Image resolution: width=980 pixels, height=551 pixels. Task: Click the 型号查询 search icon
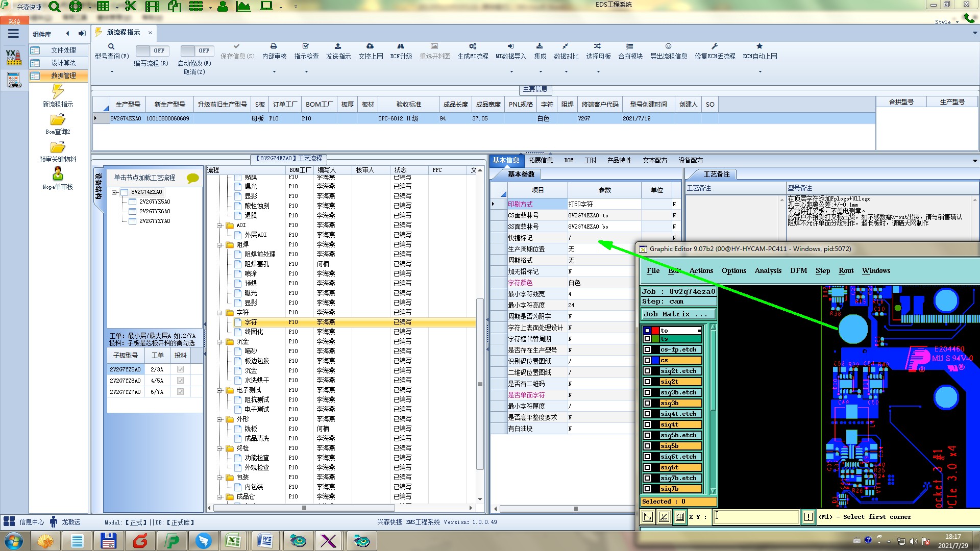point(111,46)
